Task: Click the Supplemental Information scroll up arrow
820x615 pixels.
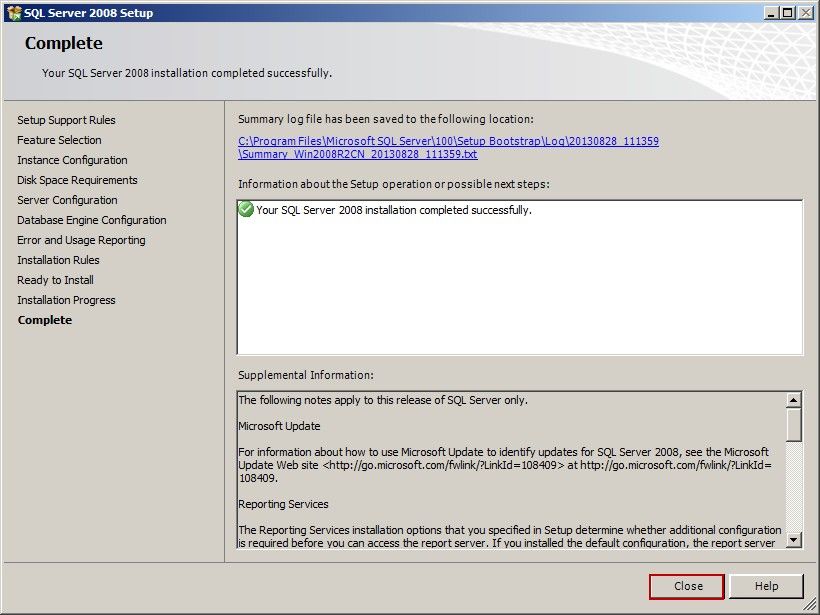Action: point(793,400)
